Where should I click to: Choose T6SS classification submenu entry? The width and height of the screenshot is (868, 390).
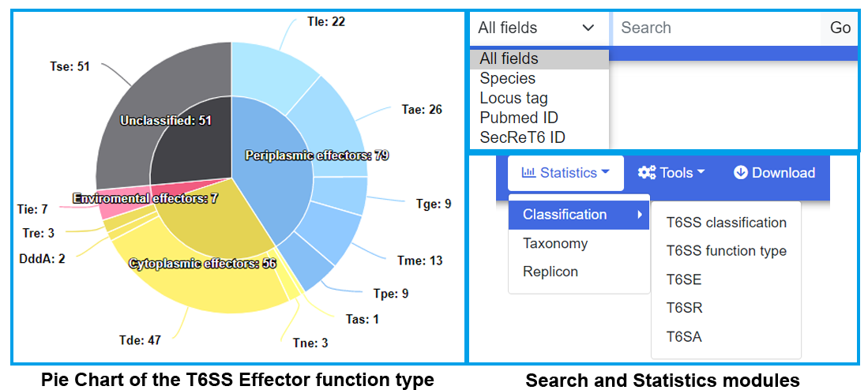726,223
